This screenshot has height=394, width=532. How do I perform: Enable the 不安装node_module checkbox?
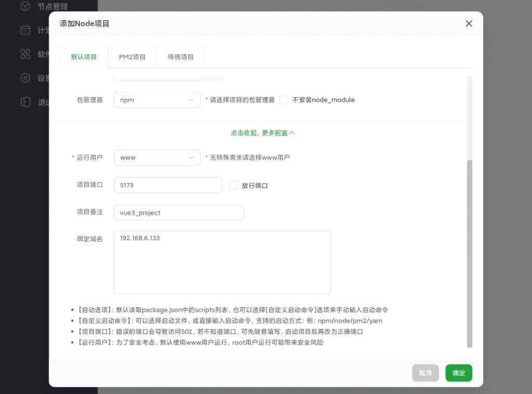(x=284, y=100)
